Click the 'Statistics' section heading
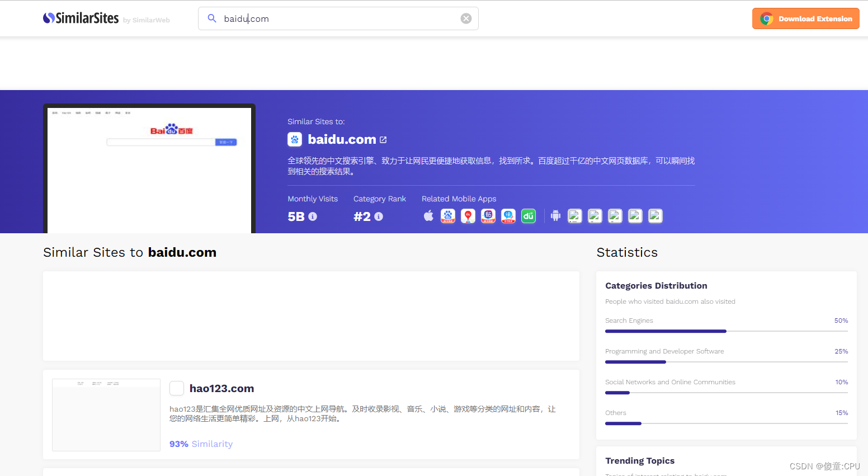This screenshot has width=868, height=476. click(627, 252)
